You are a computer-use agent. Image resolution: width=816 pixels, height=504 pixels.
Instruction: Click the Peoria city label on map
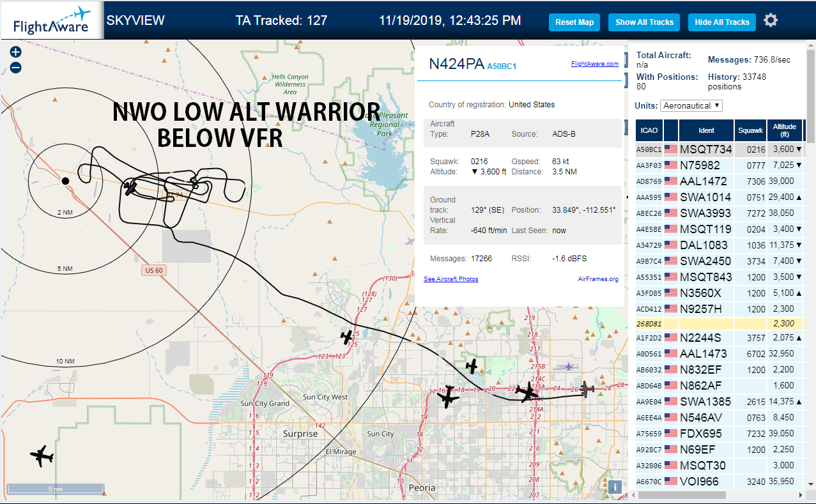[422, 487]
